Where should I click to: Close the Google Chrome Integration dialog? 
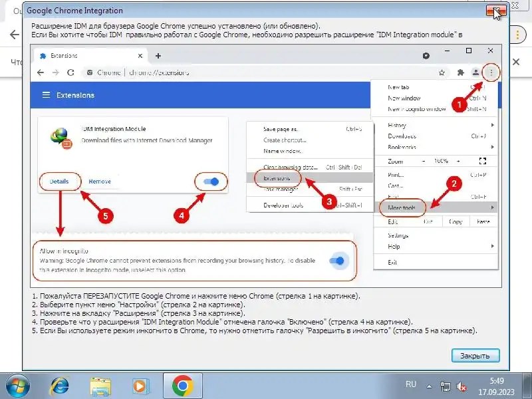495,11
